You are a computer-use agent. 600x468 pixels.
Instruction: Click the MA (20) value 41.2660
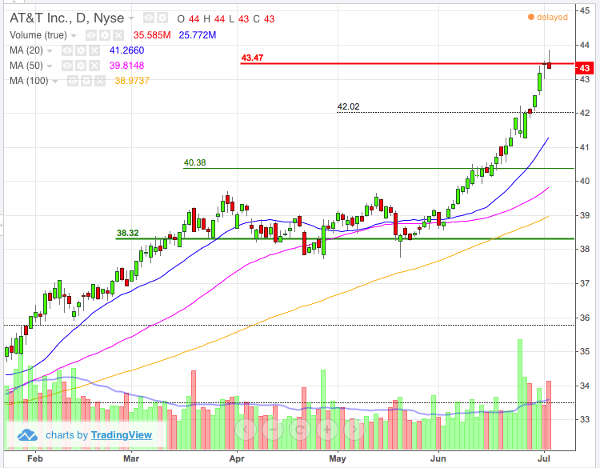click(127, 51)
